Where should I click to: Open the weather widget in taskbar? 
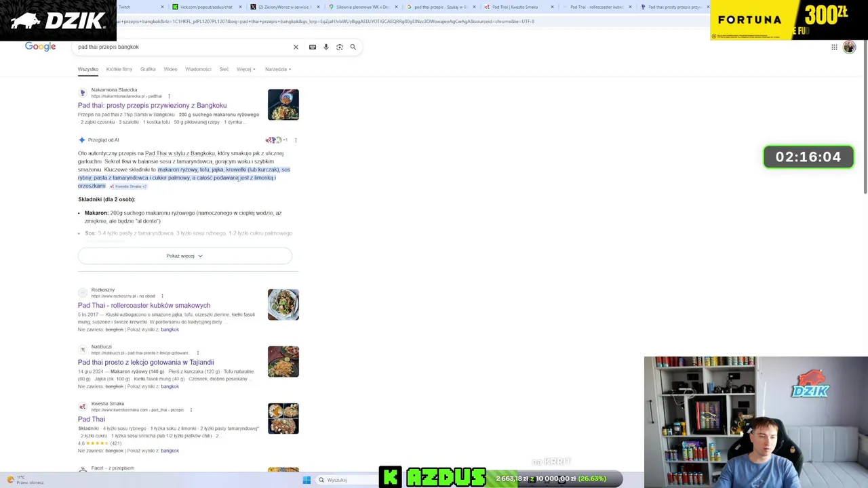(25, 480)
